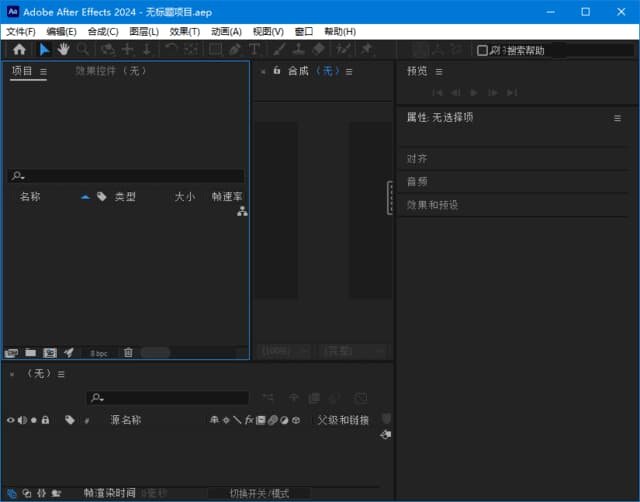Toggle the lock icon beside the 合成 tab
This screenshot has width=640, height=502.
[x=277, y=71]
